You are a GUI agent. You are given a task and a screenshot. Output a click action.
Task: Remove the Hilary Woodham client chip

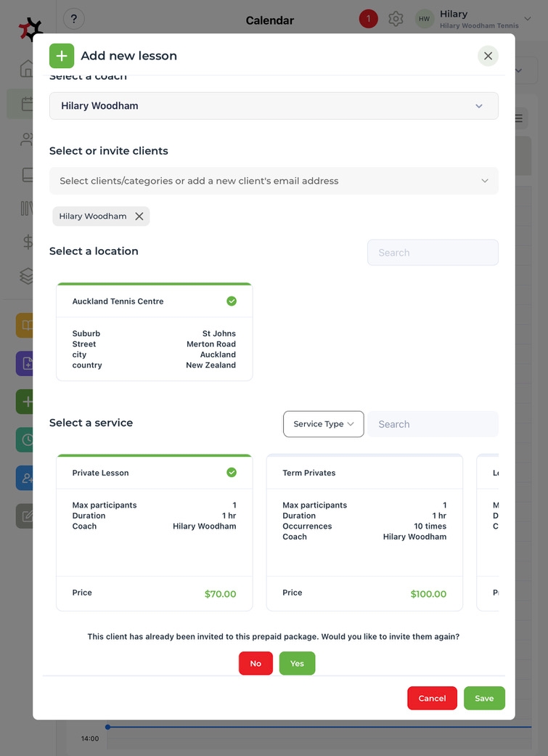139,216
